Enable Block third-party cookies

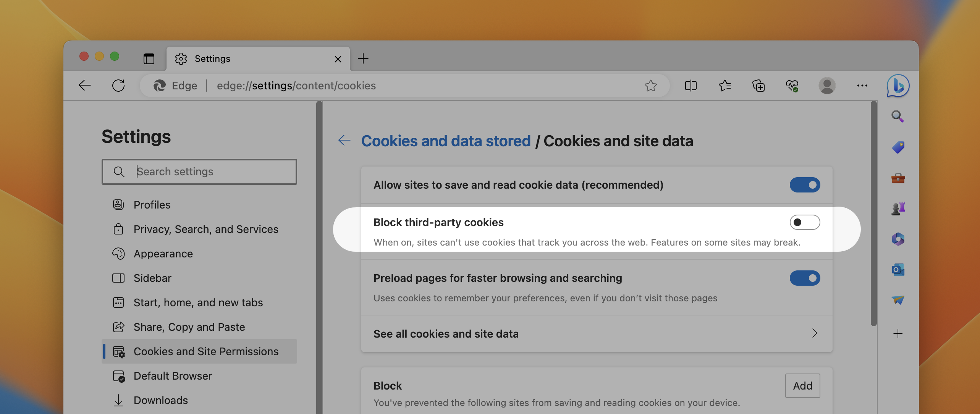(805, 222)
